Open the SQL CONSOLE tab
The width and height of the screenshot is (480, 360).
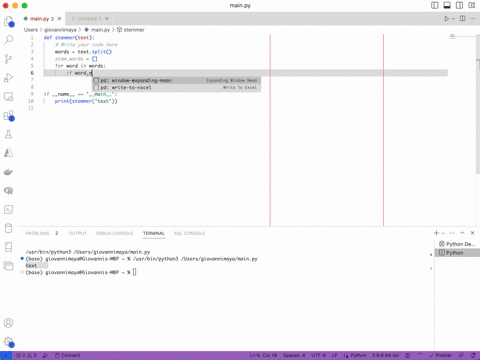[x=189, y=233]
